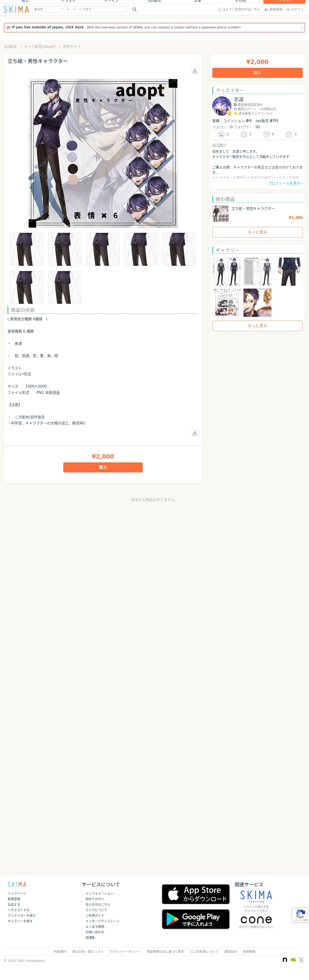Click the sad face rating icon
The height and width of the screenshot is (980, 309).
tap(289, 134)
